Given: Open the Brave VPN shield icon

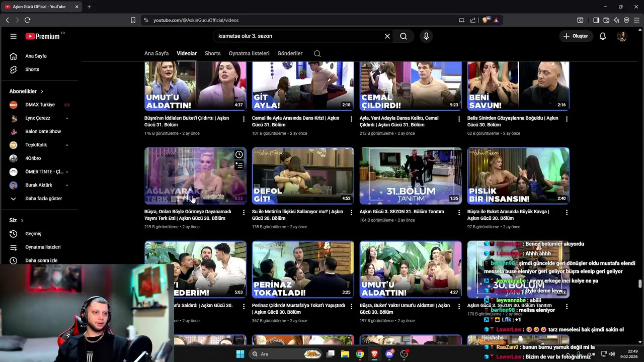Looking at the screenshot, I should tap(626, 20).
